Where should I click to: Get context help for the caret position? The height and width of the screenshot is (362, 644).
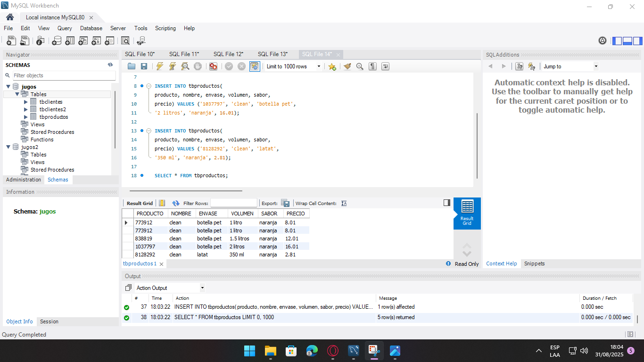(x=519, y=66)
